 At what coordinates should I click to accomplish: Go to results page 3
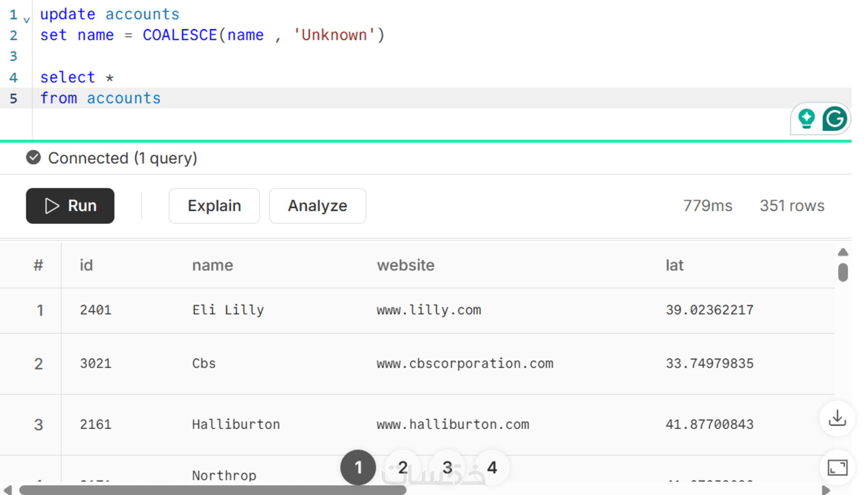(x=448, y=467)
